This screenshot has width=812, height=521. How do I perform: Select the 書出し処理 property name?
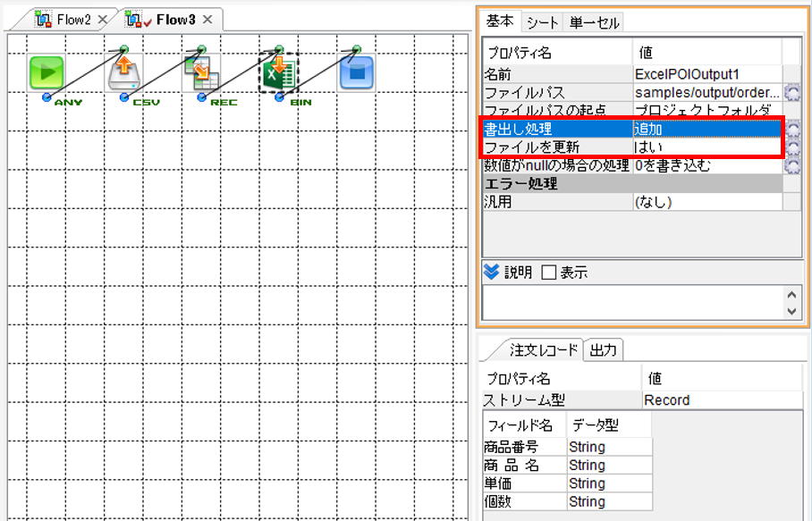point(557,129)
